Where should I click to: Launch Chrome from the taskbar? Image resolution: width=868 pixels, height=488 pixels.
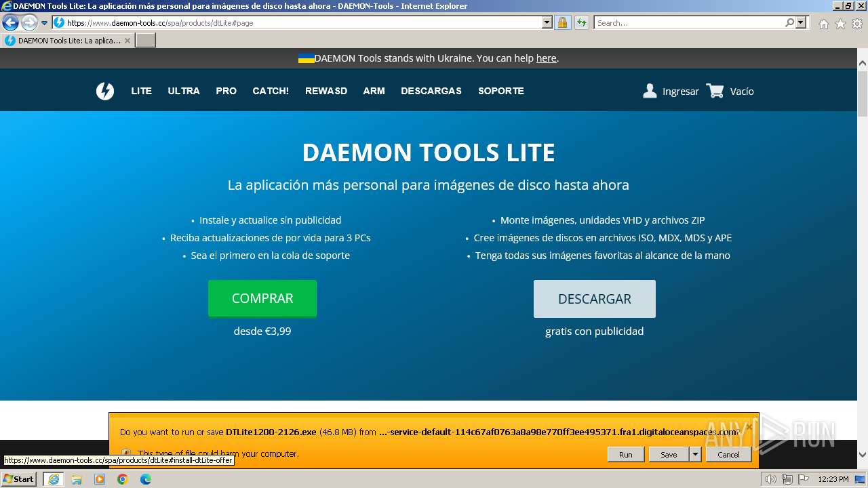123,479
